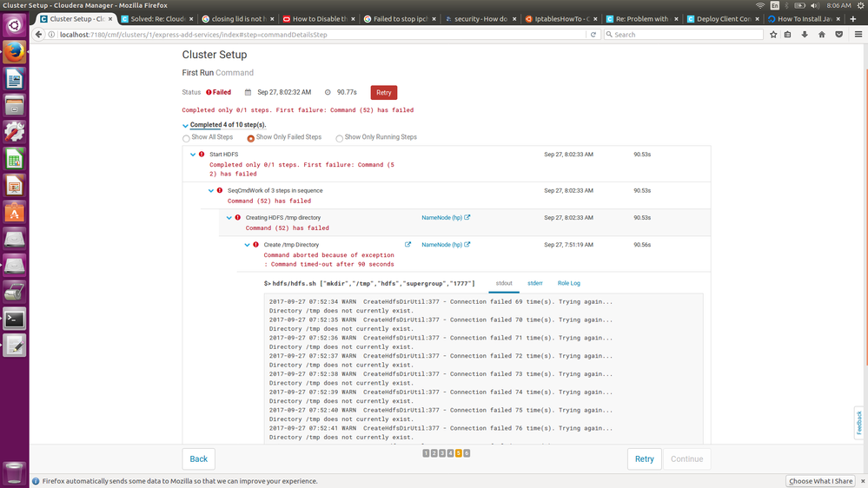The height and width of the screenshot is (488, 868).
Task: Reload the current page
Action: (x=593, y=35)
